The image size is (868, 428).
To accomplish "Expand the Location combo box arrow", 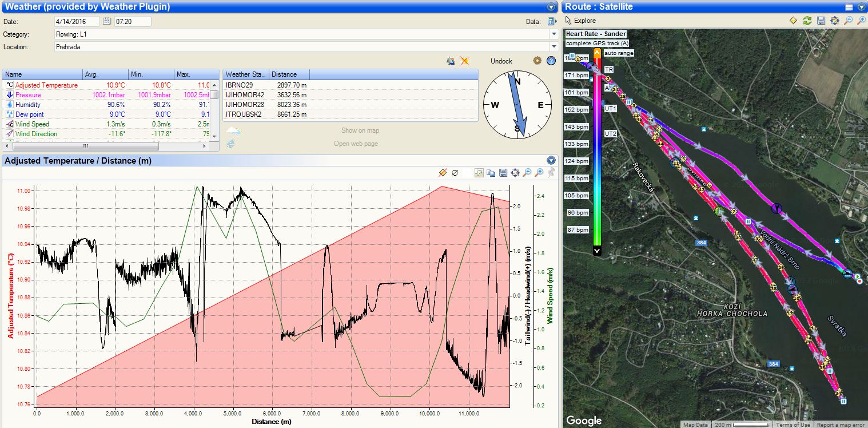I will click(x=554, y=47).
